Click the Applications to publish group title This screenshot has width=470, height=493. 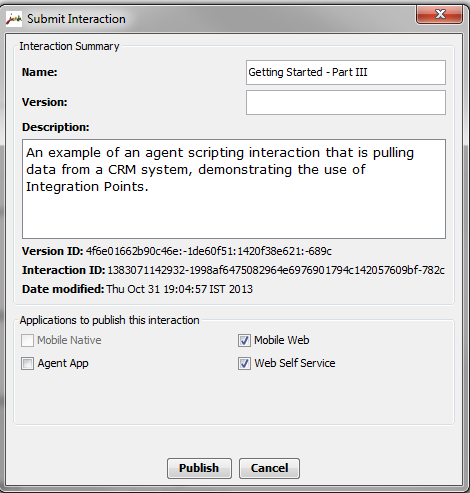pyautogui.click(x=110, y=320)
